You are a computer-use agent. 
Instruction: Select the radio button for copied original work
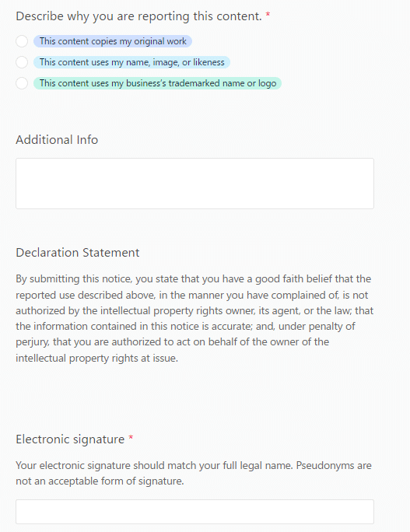(22, 41)
